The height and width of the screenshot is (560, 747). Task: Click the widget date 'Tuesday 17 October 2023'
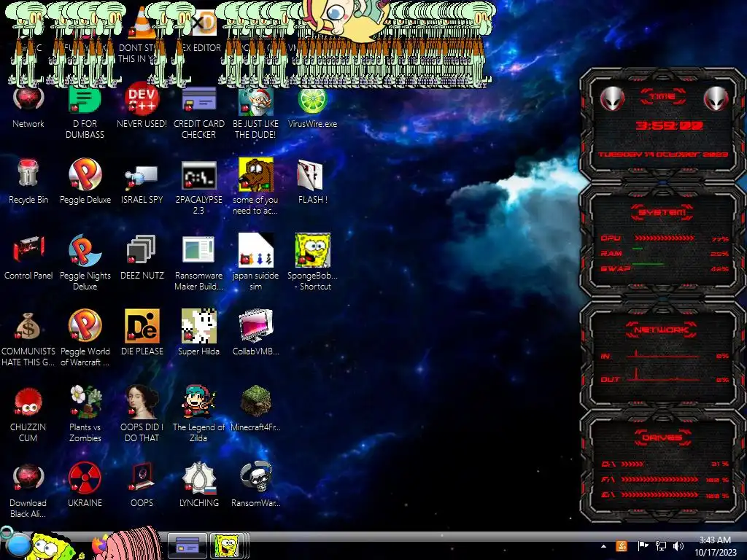tap(663, 155)
